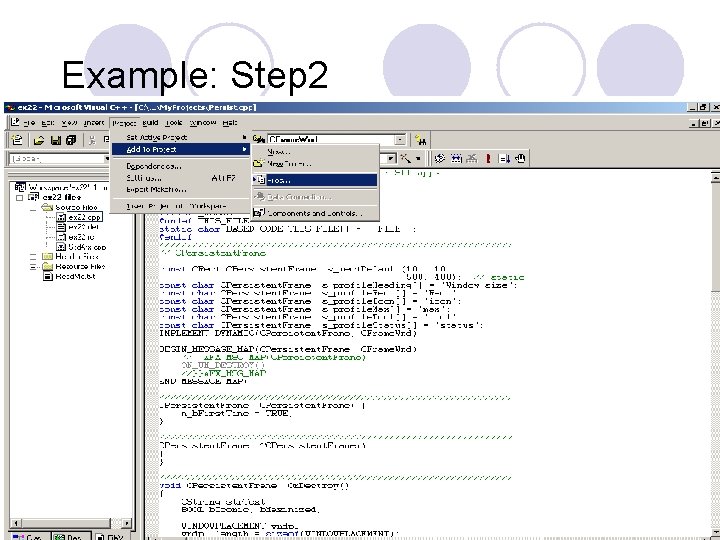Open the Insert menu
Image resolution: width=720 pixels, height=540 pixels.
94,123
